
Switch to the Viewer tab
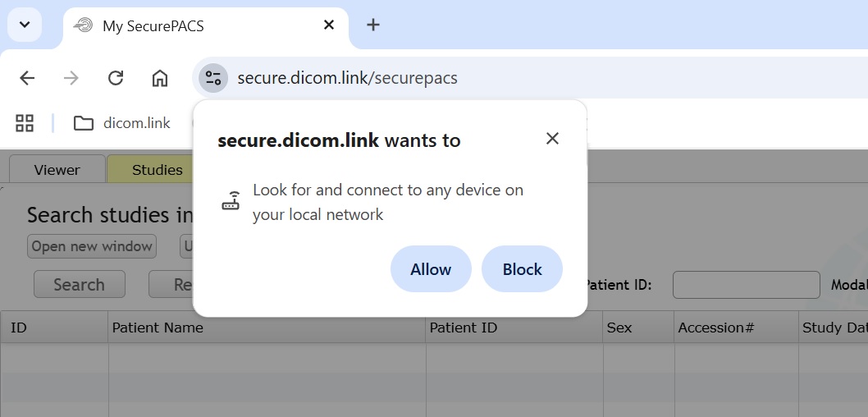coord(57,170)
